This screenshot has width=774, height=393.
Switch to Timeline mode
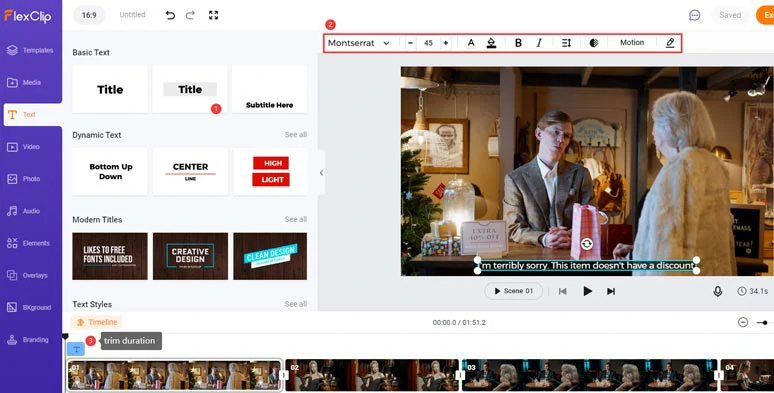(x=97, y=322)
